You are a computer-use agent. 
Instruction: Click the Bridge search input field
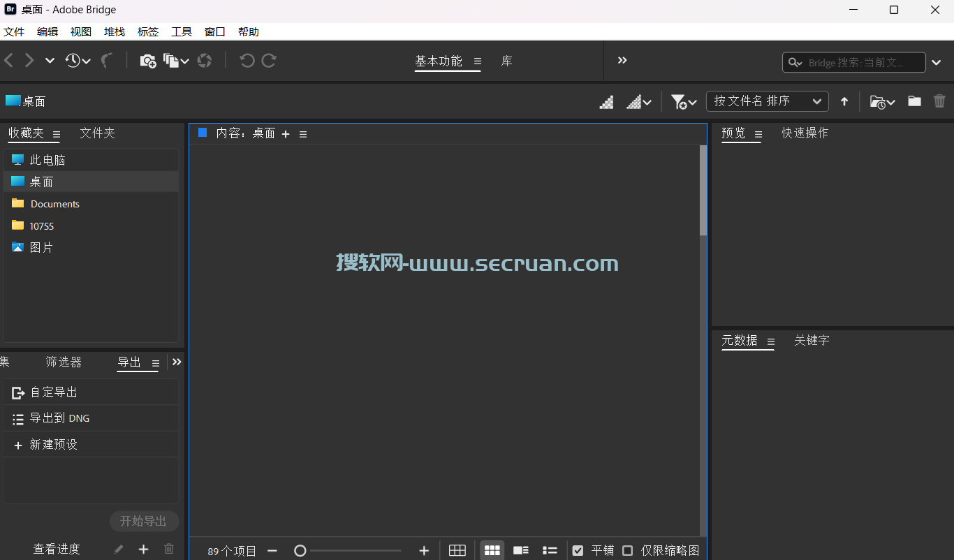pos(853,62)
